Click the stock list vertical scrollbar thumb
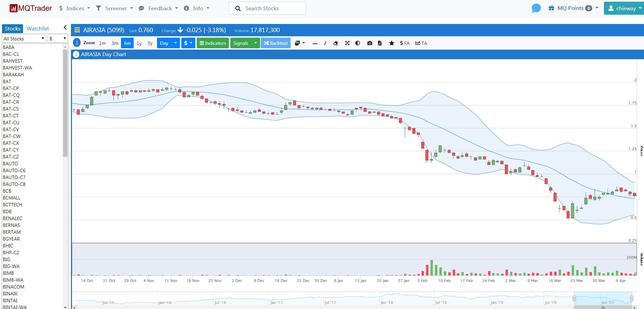Image resolution: width=644 pixels, height=309 pixels. (65, 103)
